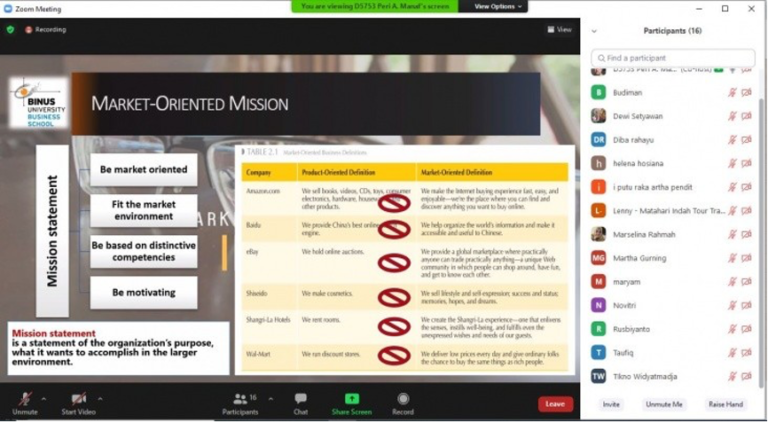Select participant Marselina Rahmah
Viewport: 768px width, 423px height.
point(671,234)
